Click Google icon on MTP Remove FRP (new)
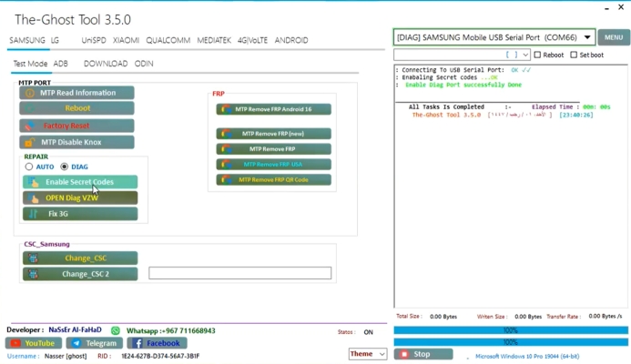 (x=226, y=134)
